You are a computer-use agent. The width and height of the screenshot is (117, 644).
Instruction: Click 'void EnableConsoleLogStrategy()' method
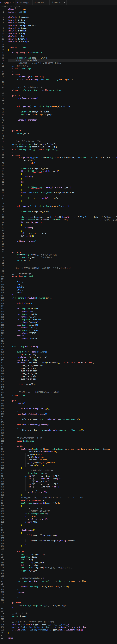pos(33,425)
